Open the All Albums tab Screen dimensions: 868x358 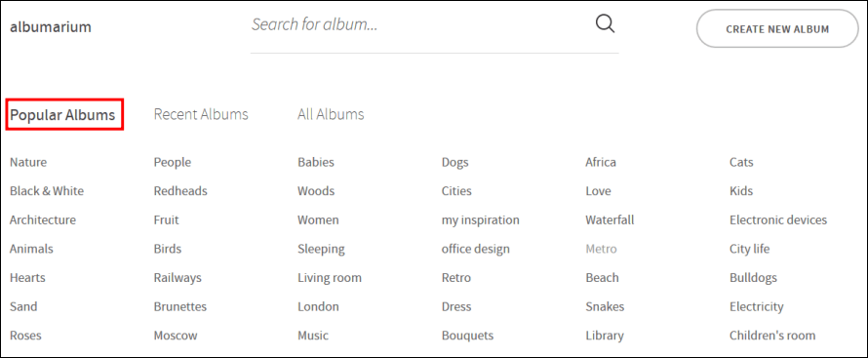tap(331, 114)
